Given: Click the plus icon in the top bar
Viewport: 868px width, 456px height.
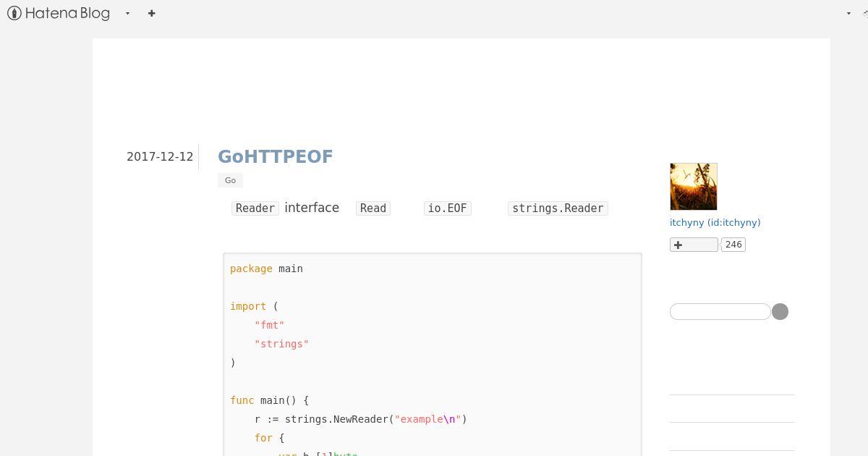Looking at the screenshot, I should coord(151,13).
